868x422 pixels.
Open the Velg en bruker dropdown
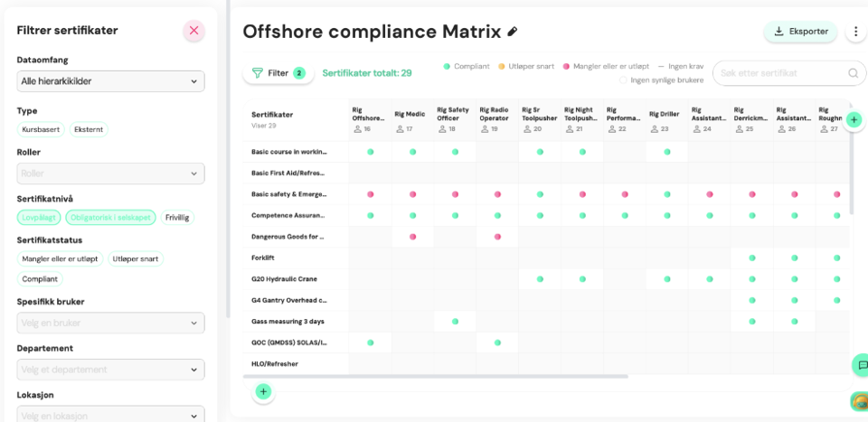point(110,323)
